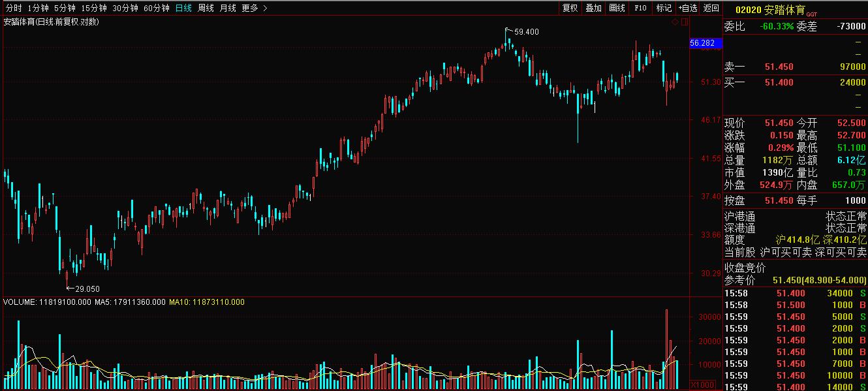This screenshot has height=391, width=868.
Task: Click the 标记 mark button
Action: pos(664,8)
